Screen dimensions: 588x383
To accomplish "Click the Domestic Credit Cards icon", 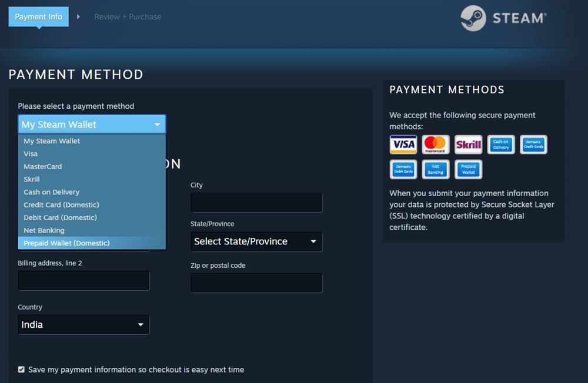I will 533,145.
